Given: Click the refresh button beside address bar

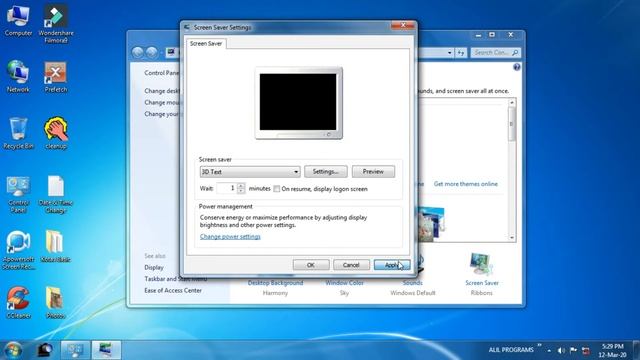Looking at the screenshot, I should [461, 53].
